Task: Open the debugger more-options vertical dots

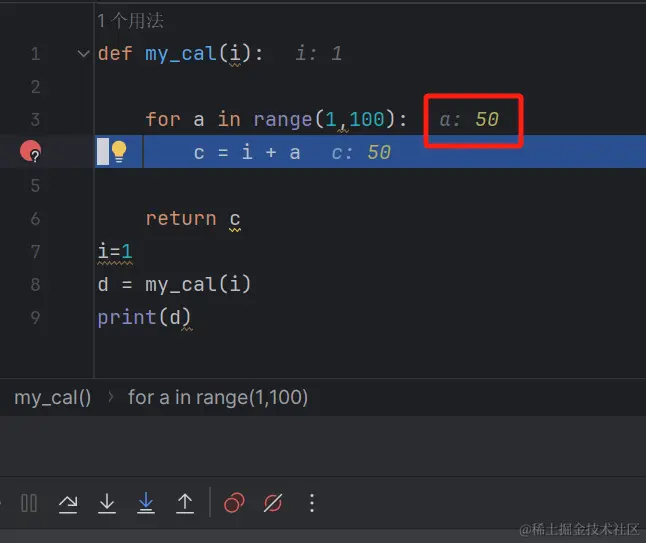Action: [x=312, y=503]
